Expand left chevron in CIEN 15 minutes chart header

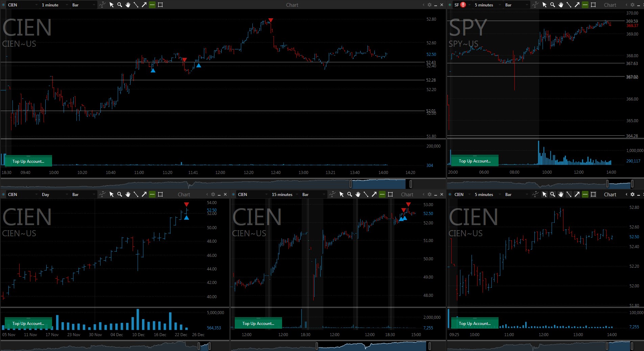click(423, 194)
